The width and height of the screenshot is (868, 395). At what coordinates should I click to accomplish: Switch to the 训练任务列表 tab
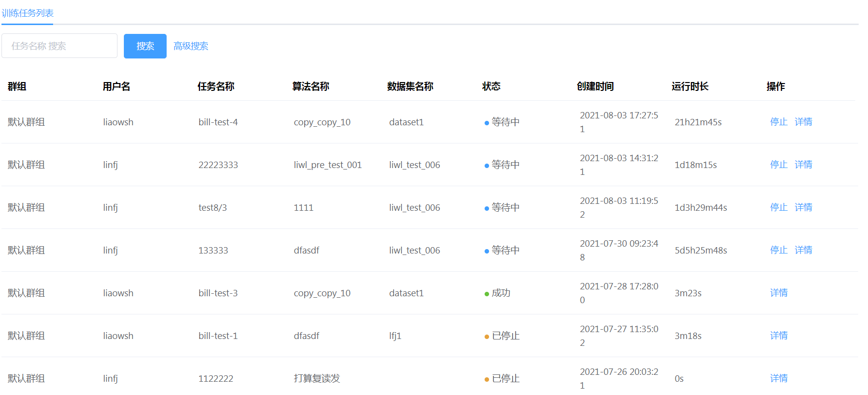(28, 13)
